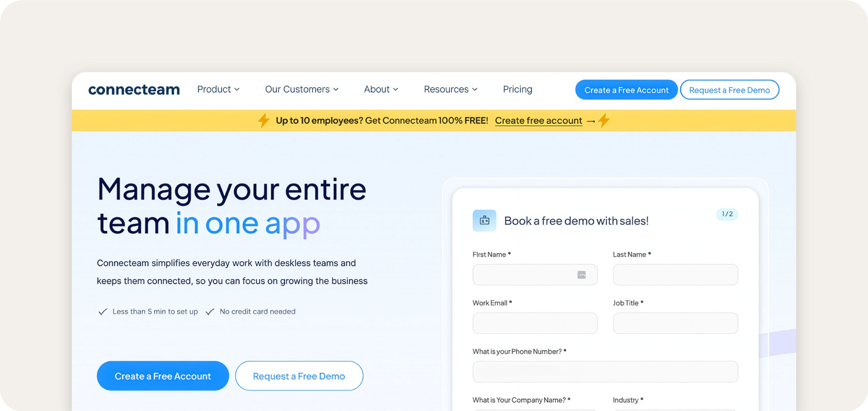Click the checkmark beside 'Less than 5 min to set up'
The width and height of the screenshot is (868, 411).
click(x=103, y=311)
